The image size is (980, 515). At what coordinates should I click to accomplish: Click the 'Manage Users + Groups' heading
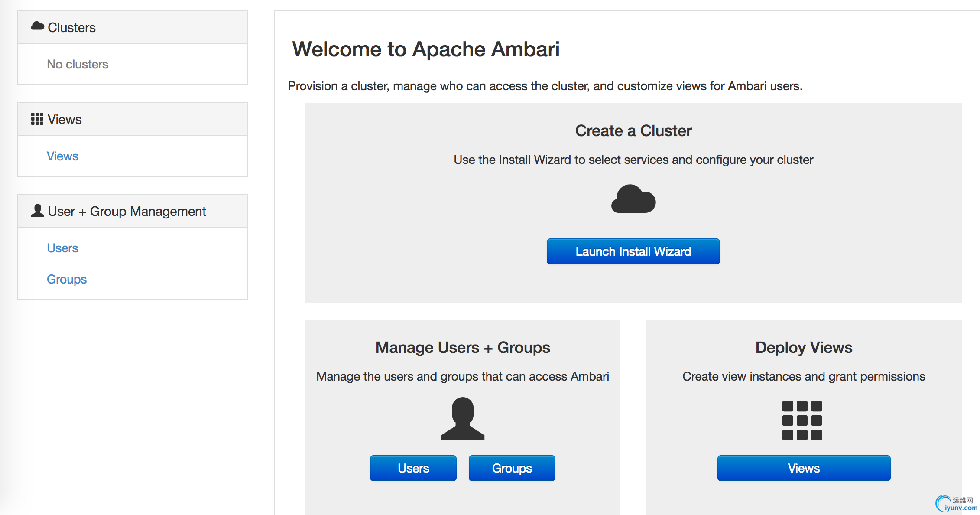463,347
